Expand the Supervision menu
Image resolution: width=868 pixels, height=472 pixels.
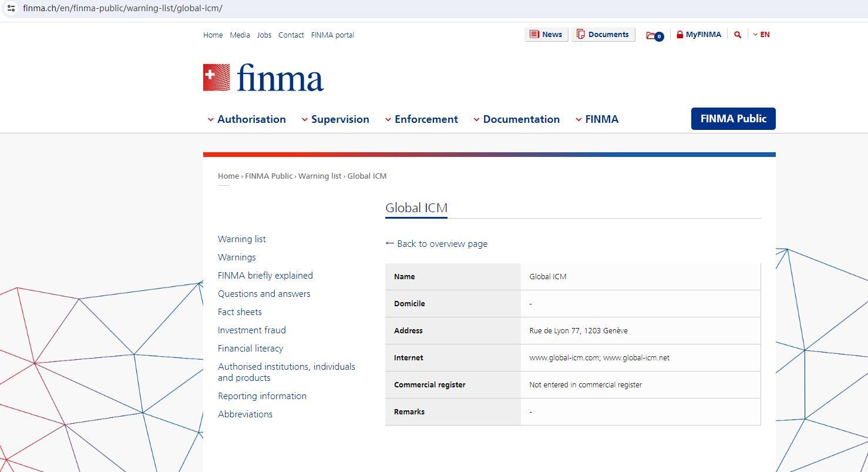[x=335, y=119]
